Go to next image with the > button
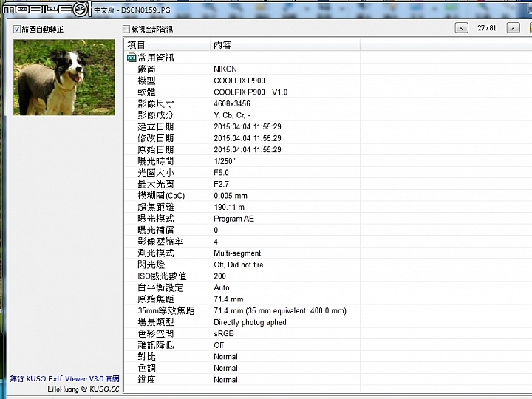 tap(513, 28)
